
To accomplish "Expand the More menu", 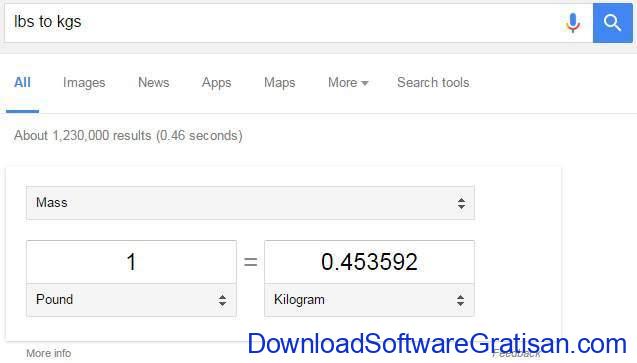I will pyautogui.click(x=348, y=82).
